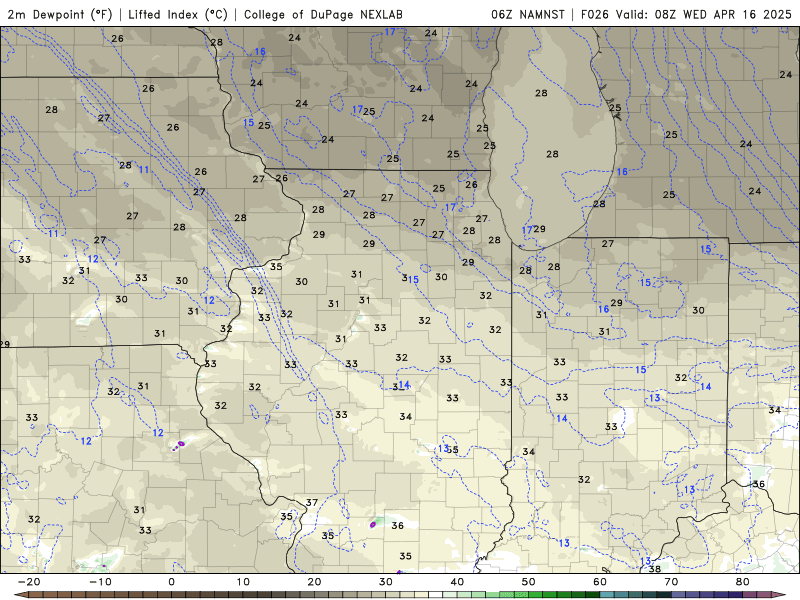Select the '0' label on the color scale
The height and width of the screenshot is (600, 800).
click(171, 582)
